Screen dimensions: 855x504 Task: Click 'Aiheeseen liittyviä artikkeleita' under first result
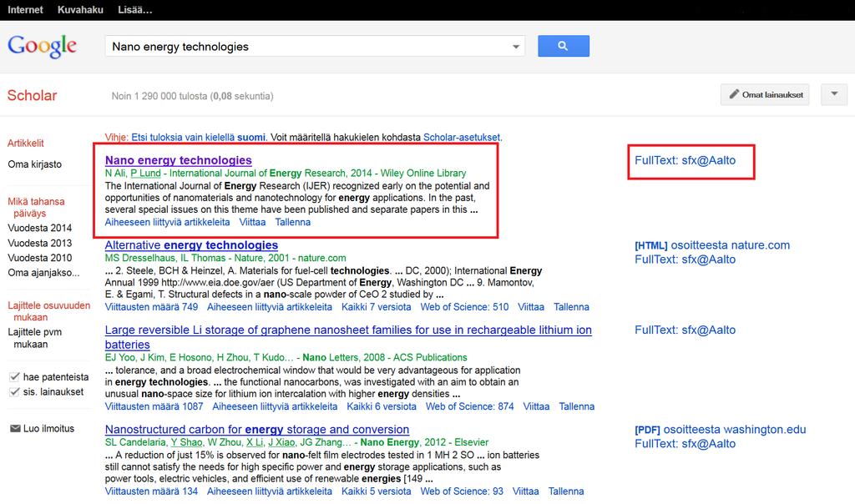[x=167, y=222]
